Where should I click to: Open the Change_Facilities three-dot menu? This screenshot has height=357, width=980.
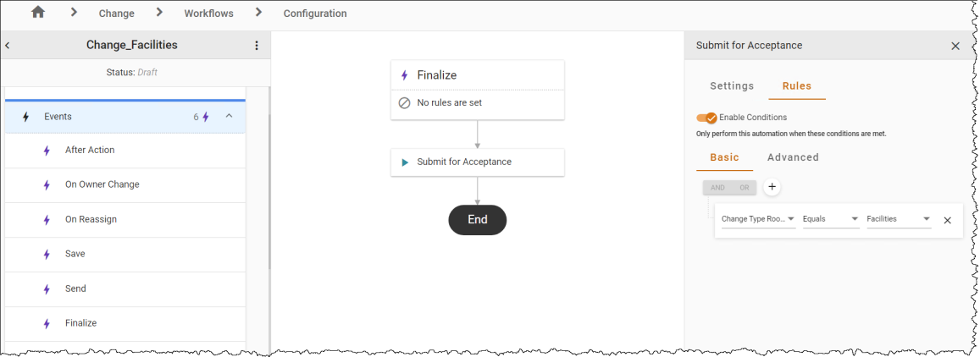coord(257,46)
